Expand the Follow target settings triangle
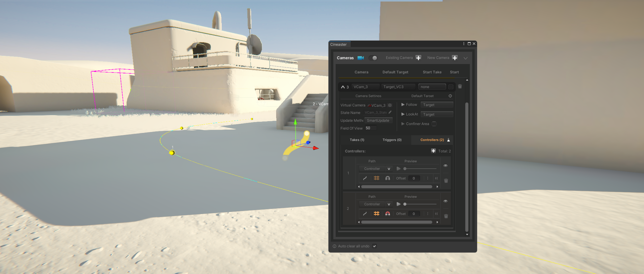 [x=403, y=104]
